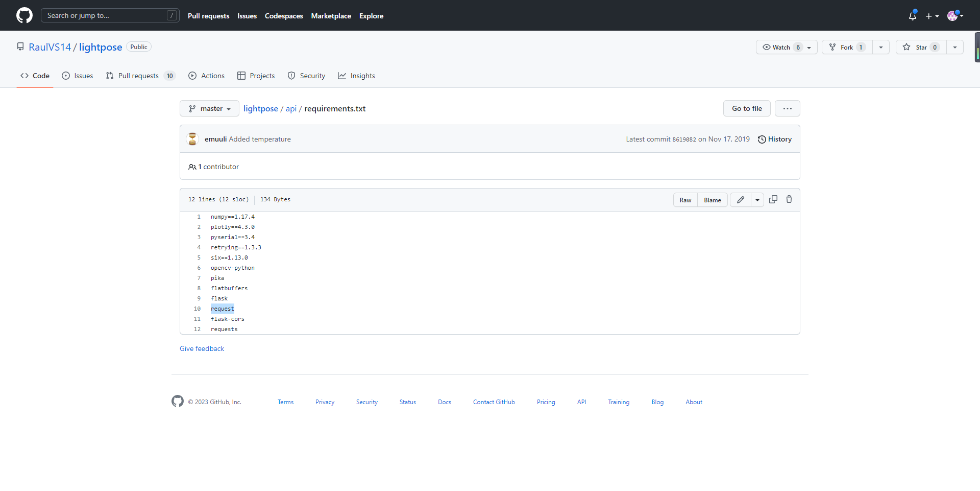Open the Pricing link

[546, 402]
